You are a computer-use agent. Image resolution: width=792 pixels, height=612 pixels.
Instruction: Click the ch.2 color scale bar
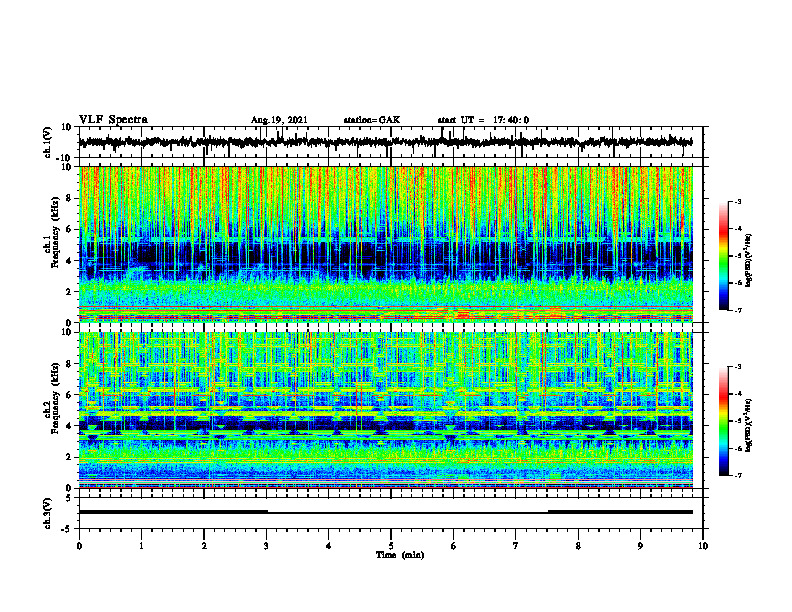pyautogui.click(x=724, y=421)
